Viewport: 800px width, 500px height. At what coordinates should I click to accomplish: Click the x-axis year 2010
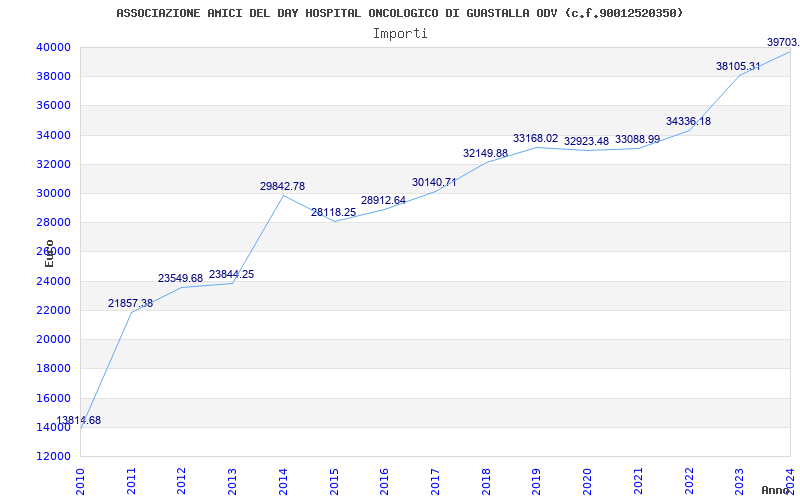[81, 482]
